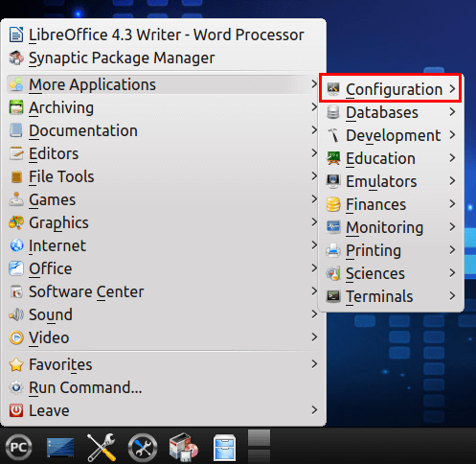Open the Games category label

(x=53, y=199)
